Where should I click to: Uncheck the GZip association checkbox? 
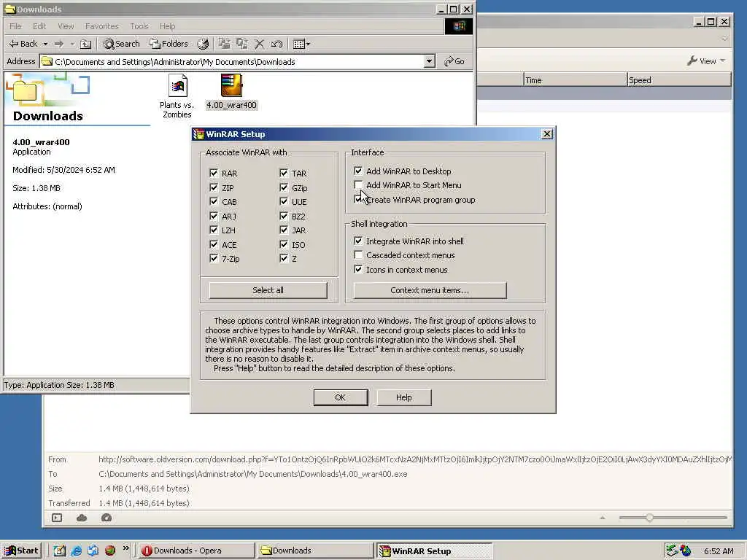284,187
